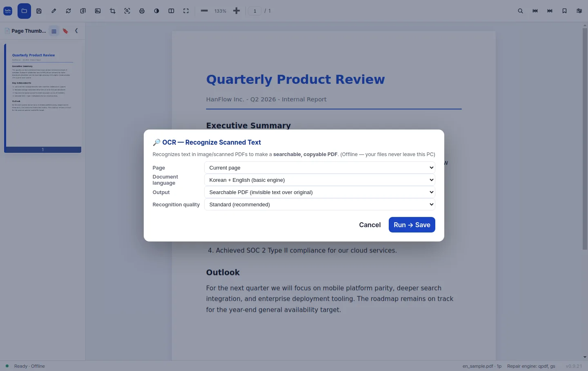Screen dimensions: 588x371
Task: Click the Repair engine: qpdf, gs text
Action: [x=531, y=366]
